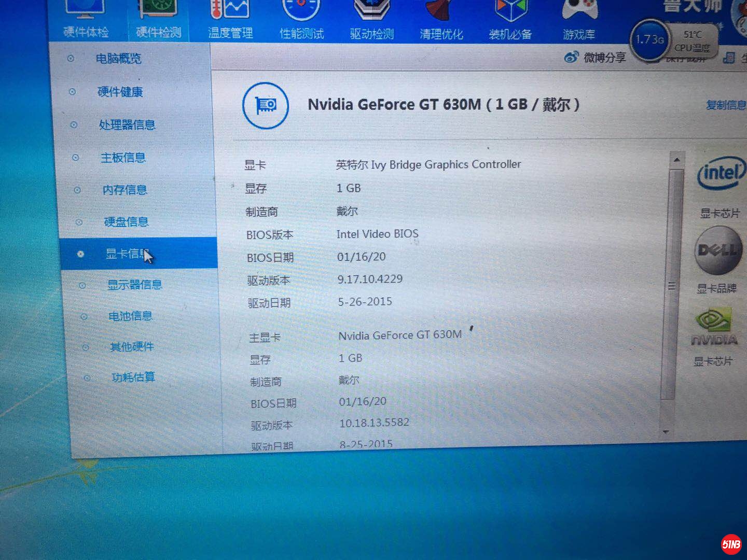Click 英特尔 Ivy Bridge Graphics Controller text
Image resolution: width=747 pixels, height=560 pixels.
point(428,164)
